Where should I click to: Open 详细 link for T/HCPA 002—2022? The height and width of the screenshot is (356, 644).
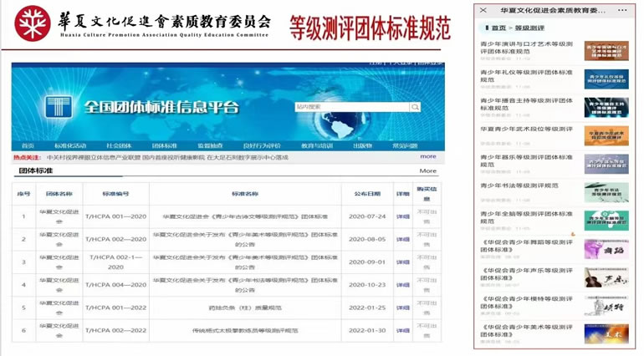click(x=403, y=331)
